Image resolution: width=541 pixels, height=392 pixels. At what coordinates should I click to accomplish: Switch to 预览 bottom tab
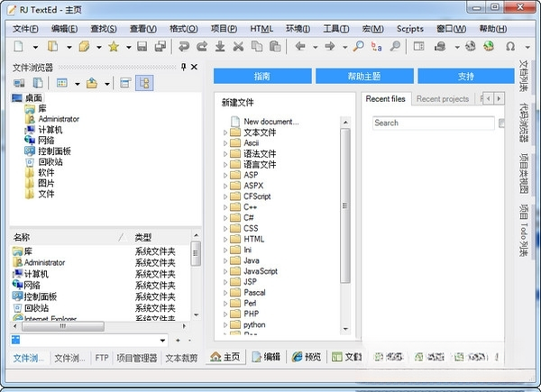pos(306,357)
